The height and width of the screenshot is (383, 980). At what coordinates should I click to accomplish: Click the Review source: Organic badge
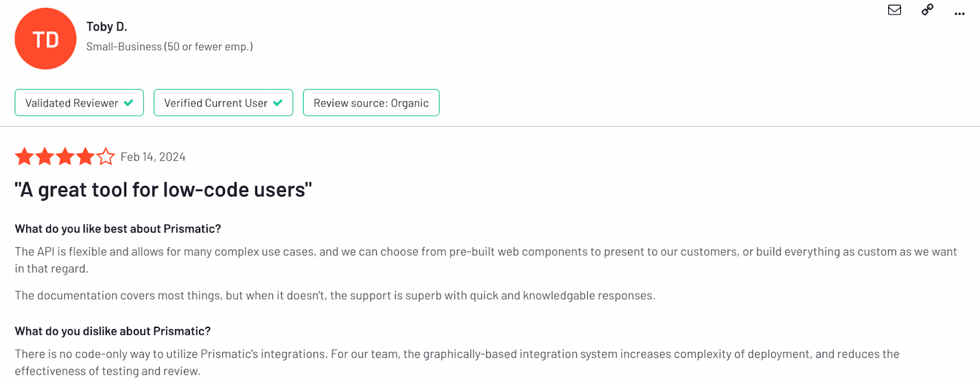(x=371, y=103)
